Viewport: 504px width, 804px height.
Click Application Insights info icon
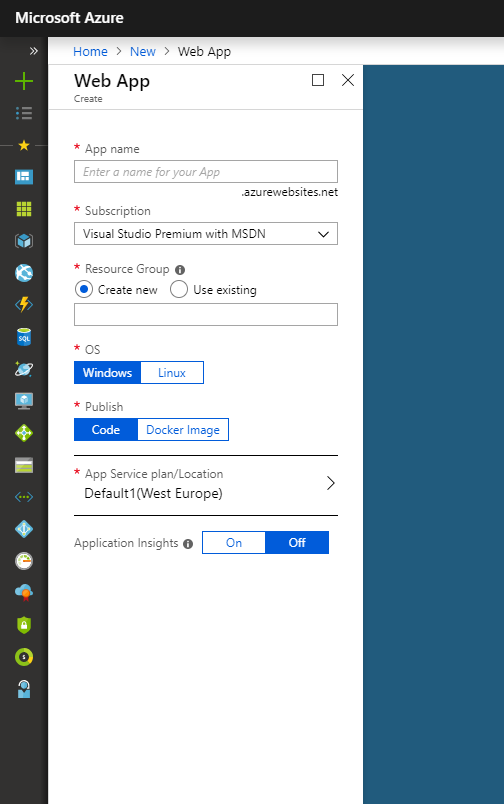[x=188, y=544]
